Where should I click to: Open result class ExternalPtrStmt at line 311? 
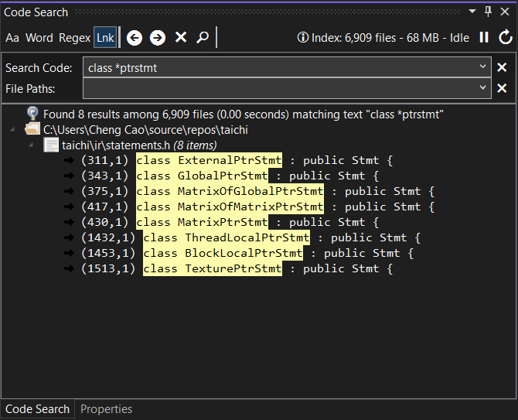click(237, 161)
